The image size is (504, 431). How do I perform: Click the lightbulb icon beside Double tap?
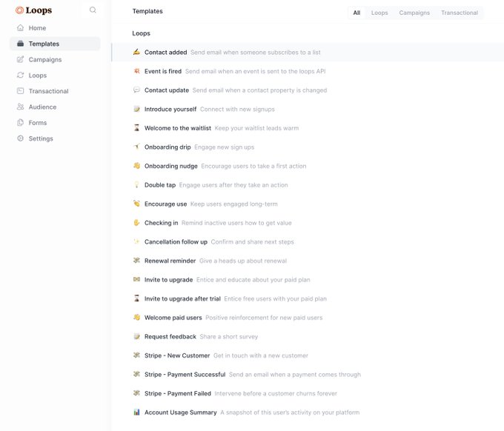(136, 184)
